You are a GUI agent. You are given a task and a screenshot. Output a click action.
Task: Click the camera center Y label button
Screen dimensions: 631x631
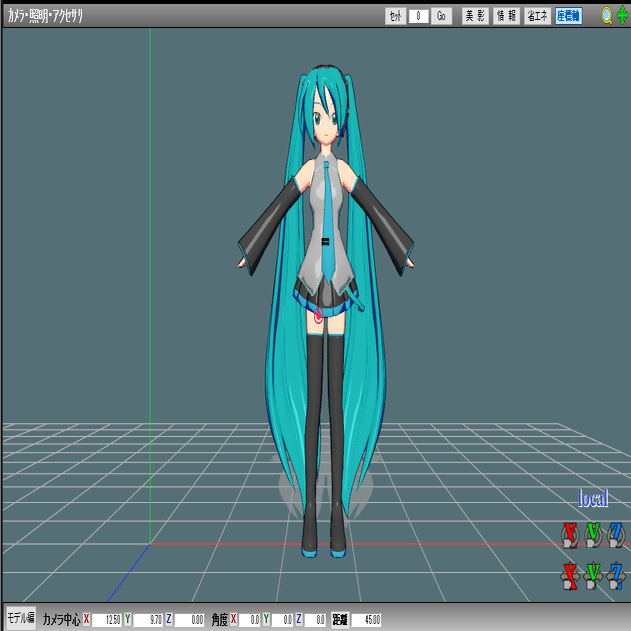pos(128,619)
